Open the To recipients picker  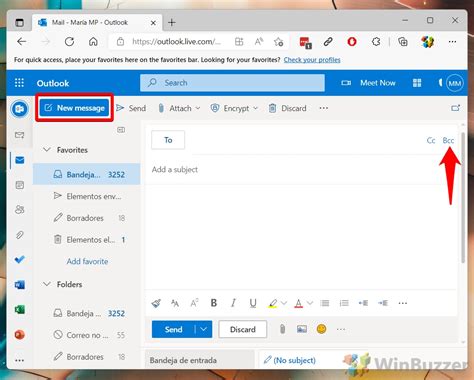(x=168, y=140)
